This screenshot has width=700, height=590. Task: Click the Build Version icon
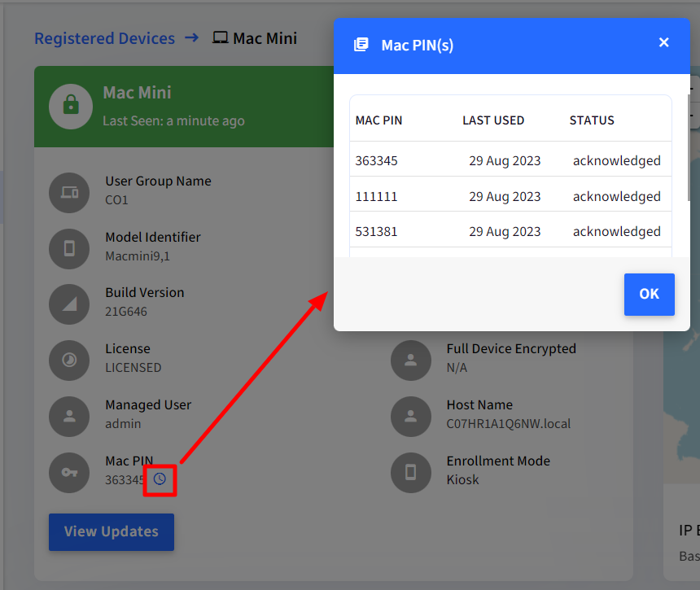[x=69, y=304]
